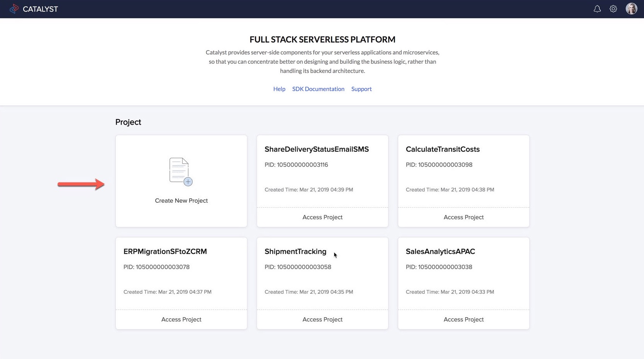The height and width of the screenshot is (359, 644).
Task: Access the SalesAnalyticsAPAC project
Action: (x=463, y=319)
